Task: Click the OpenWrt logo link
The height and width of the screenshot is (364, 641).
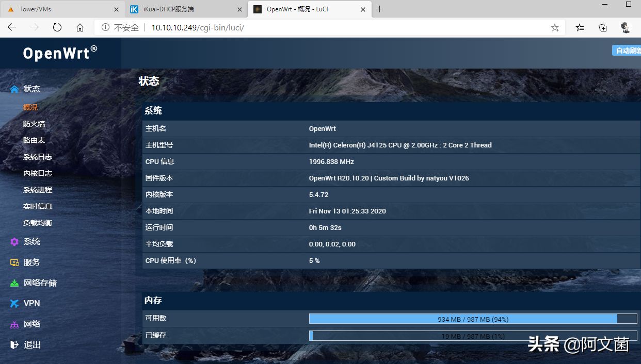Action: pos(60,53)
